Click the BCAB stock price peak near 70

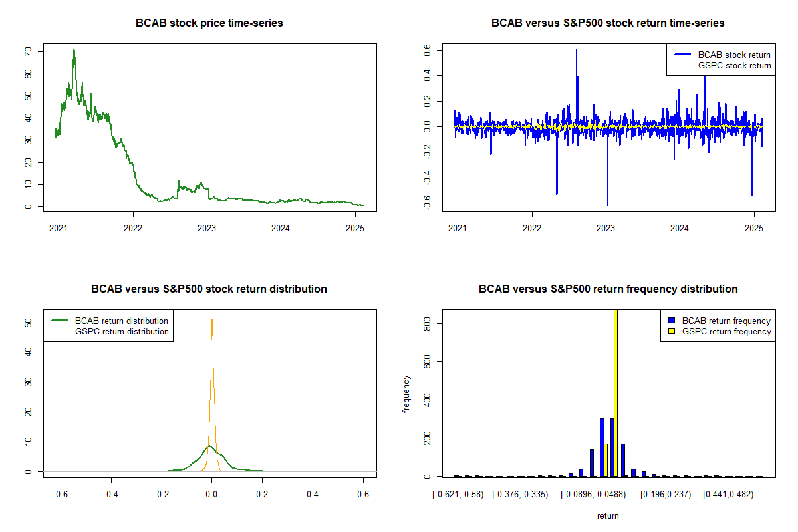tap(74, 51)
